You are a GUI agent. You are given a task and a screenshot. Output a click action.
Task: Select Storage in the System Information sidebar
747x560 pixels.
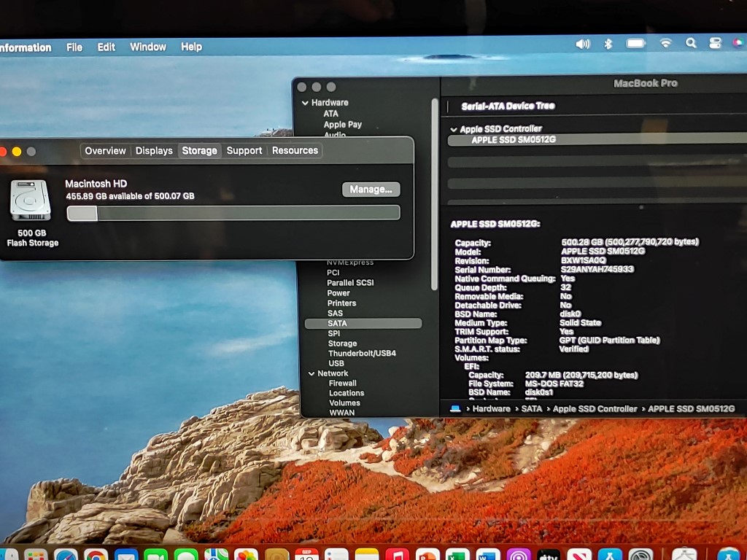click(x=342, y=343)
